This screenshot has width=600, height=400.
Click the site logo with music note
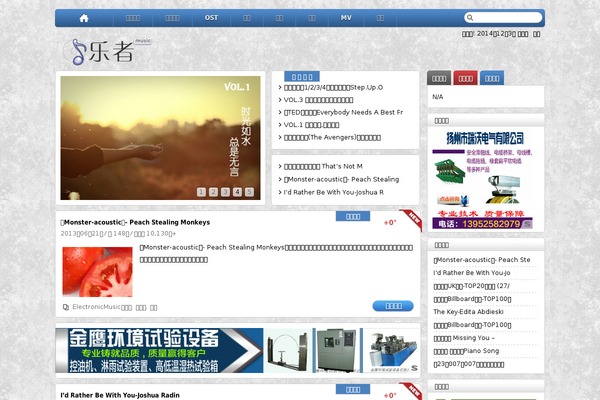point(106,51)
